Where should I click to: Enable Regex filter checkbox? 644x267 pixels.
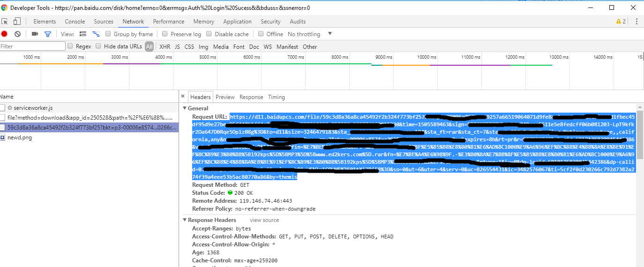pyautogui.click(x=70, y=46)
